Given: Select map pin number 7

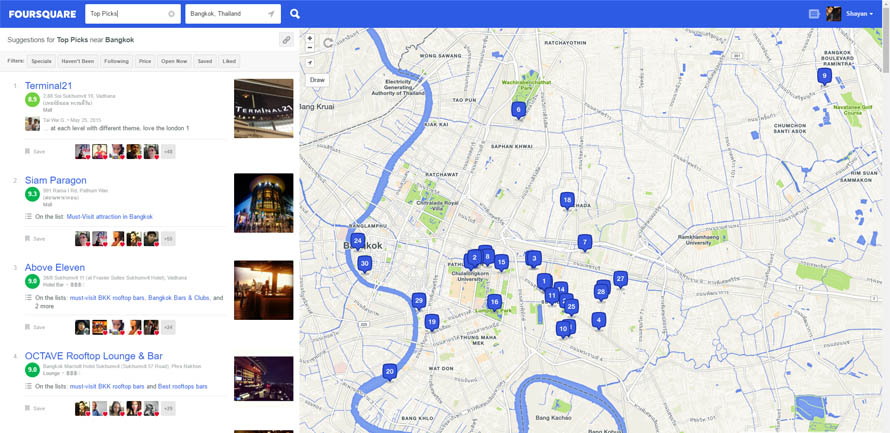Looking at the screenshot, I should (x=585, y=243).
